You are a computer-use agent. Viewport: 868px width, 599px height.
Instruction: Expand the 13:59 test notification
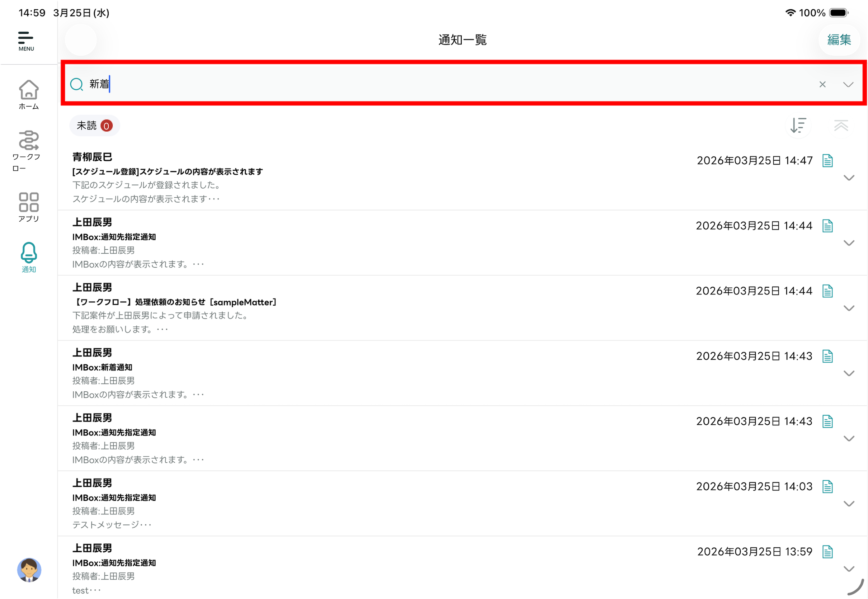(x=849, y=569)
